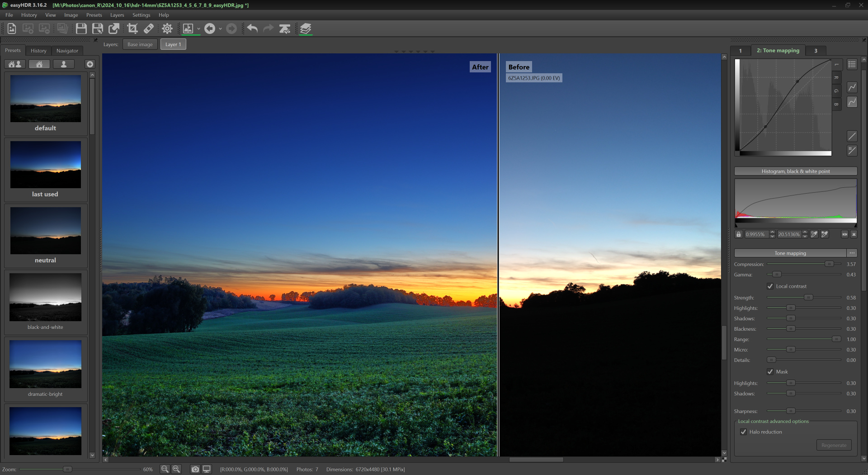Click the monitor icon in status bar
868x475 pixels.
click(207, 469)
